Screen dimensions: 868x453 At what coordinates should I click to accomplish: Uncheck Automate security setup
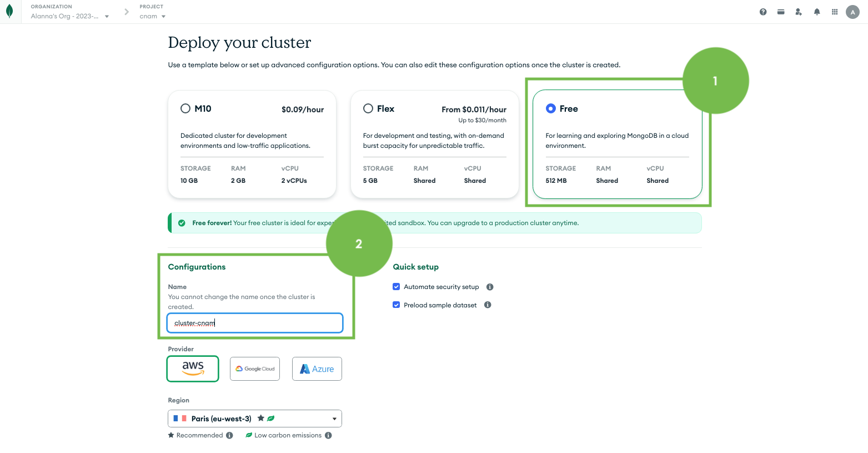click(x=397, y=287)
